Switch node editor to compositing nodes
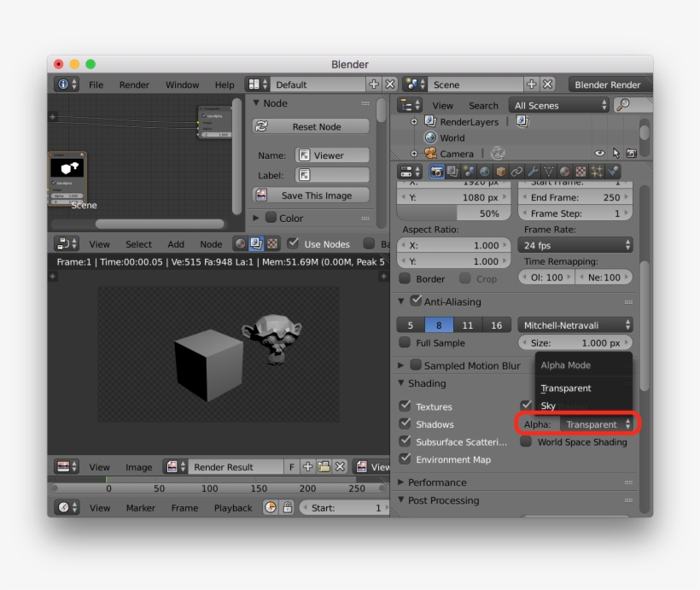Screen dimensions: 700x590 click(x=256, y=243)
